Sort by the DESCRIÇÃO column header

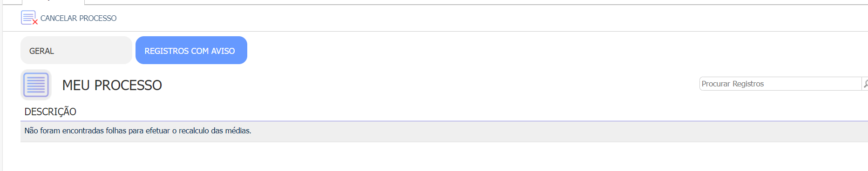[x=50, y=112]
